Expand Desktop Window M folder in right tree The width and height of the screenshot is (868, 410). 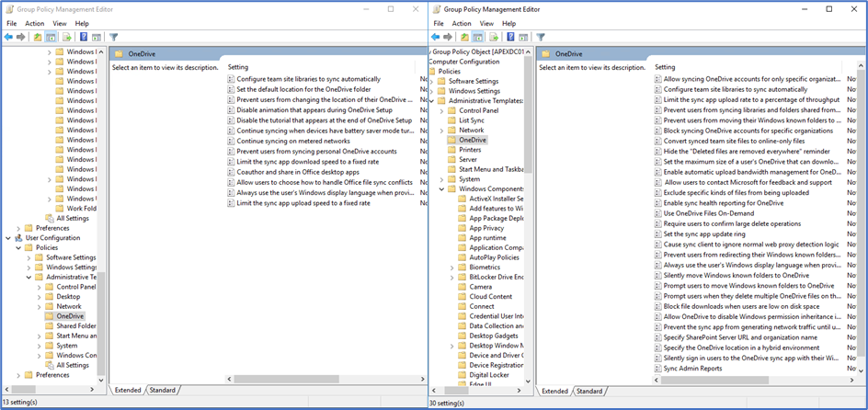click(x=451, y=346)
